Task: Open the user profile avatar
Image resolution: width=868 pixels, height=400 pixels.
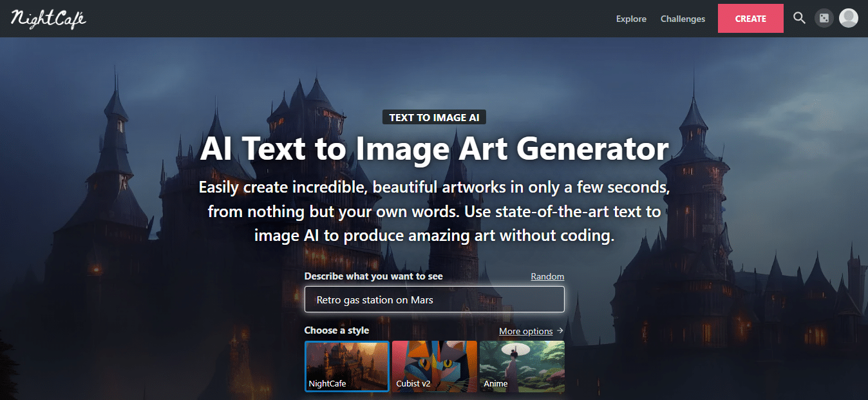Action: (x=849, y=18)
